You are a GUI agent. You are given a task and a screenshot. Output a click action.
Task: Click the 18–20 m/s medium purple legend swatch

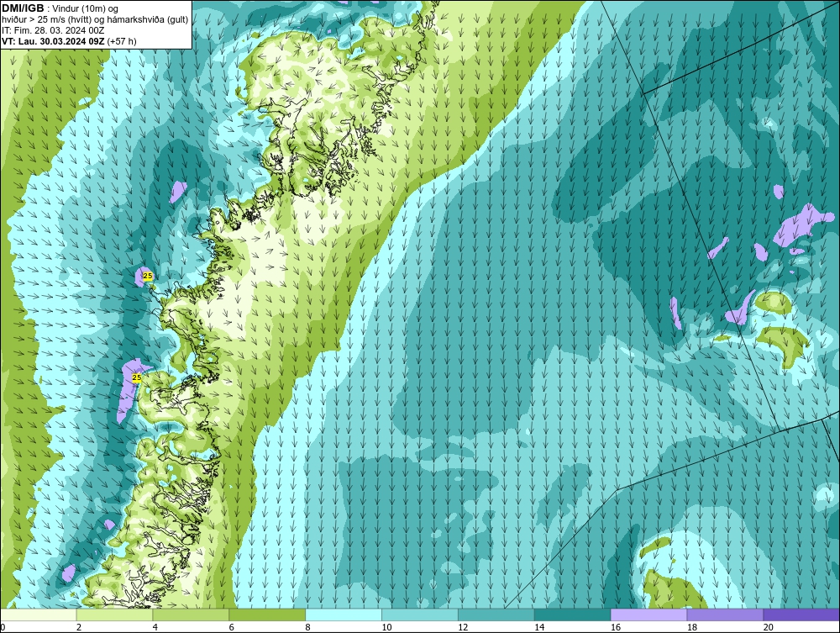(x=726, y=615)
